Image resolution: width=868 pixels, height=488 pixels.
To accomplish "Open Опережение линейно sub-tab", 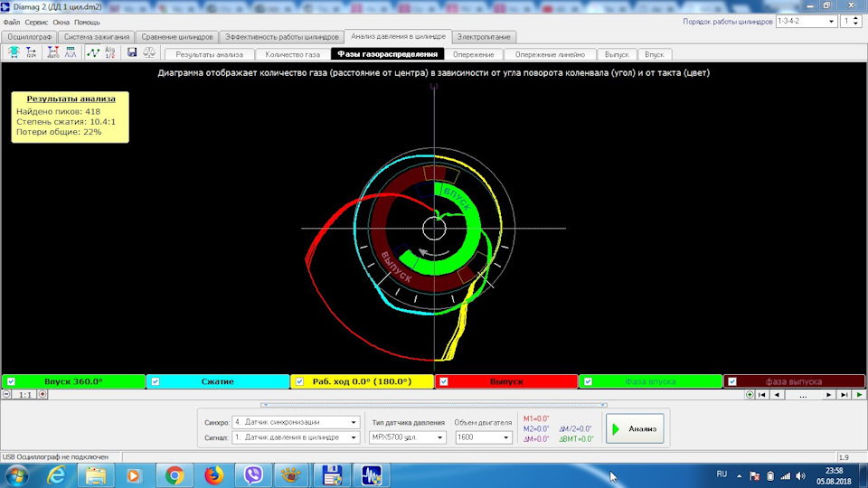I will (550, 54).
